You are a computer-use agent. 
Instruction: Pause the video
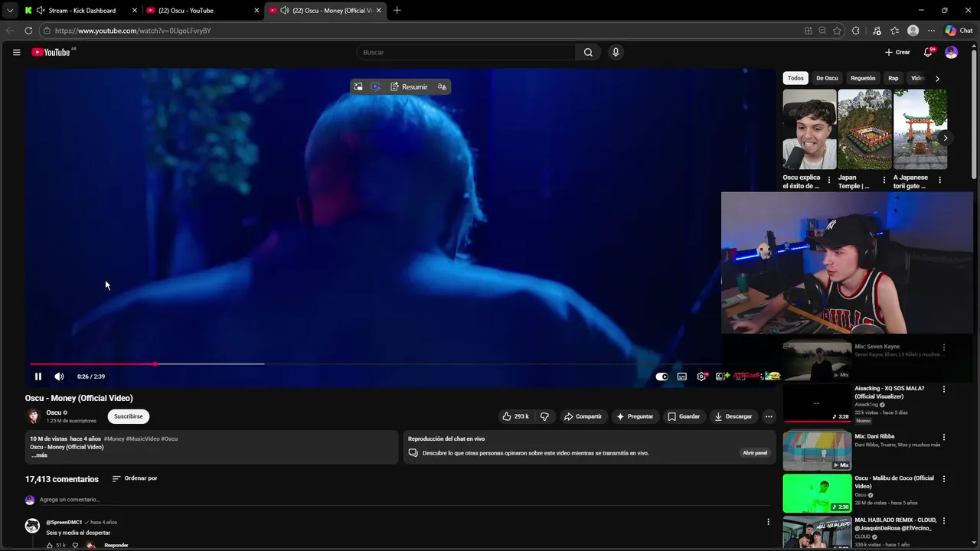38,377
